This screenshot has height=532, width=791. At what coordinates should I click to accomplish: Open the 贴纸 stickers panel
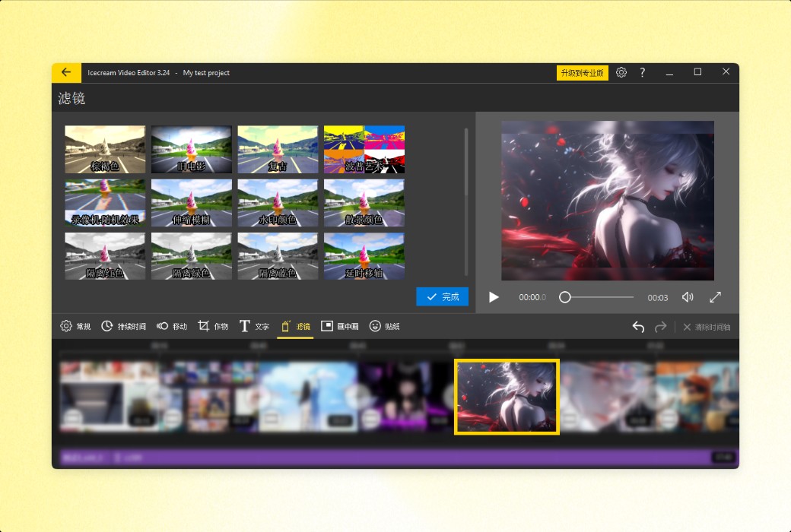click(x=383, y=326)
